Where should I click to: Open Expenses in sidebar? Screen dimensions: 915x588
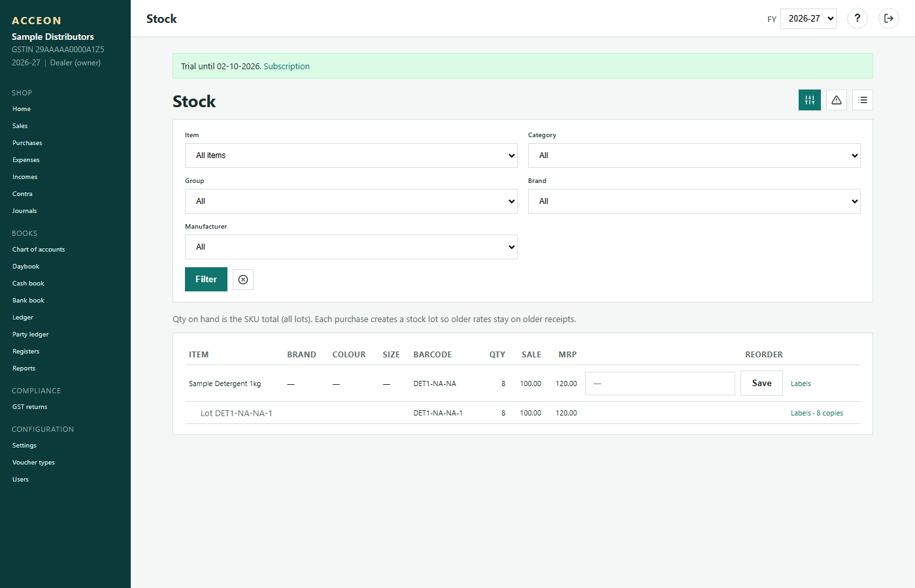point(26,160)
